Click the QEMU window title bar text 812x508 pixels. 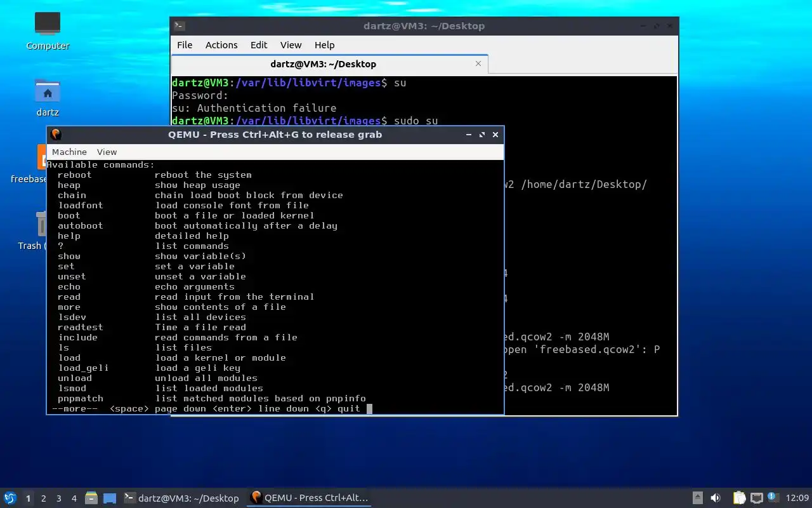[x=275, y=135]
